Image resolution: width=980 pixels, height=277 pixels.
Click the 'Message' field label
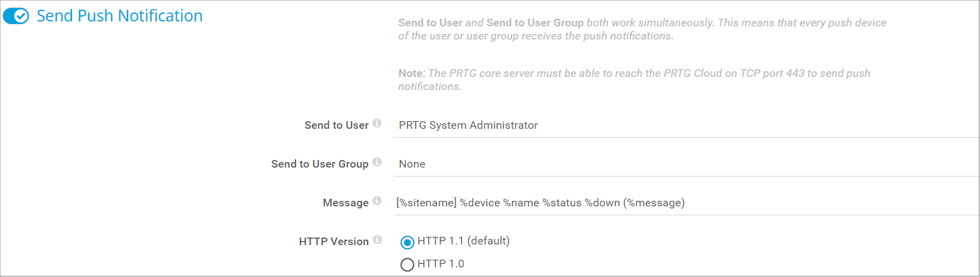345,203
